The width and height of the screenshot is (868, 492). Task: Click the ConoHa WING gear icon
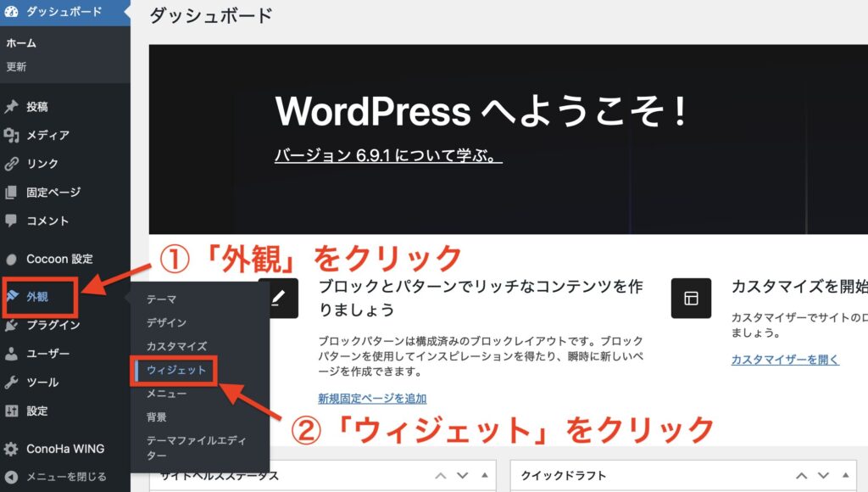tap(12, 449)
